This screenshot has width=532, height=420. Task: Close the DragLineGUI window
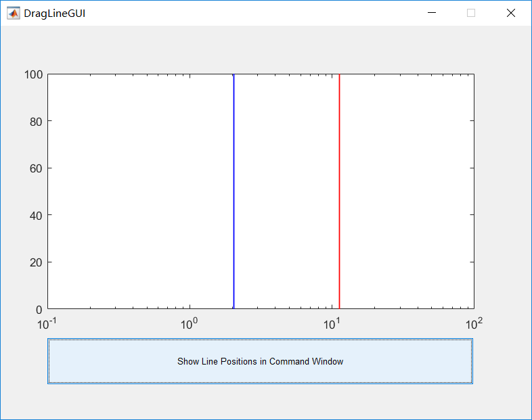[510, 13]
